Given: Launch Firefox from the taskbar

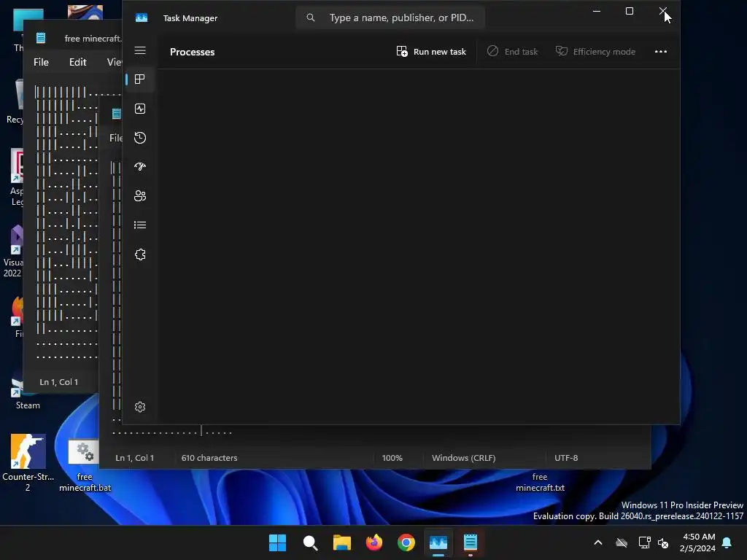Looking at the screenshot, I should point(374,542).
